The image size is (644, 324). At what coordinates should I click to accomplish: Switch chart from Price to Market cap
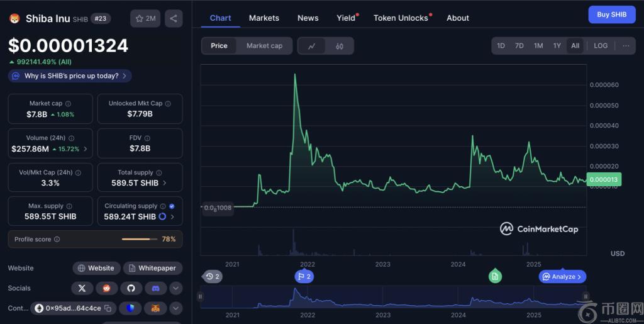tap(264, 46)
